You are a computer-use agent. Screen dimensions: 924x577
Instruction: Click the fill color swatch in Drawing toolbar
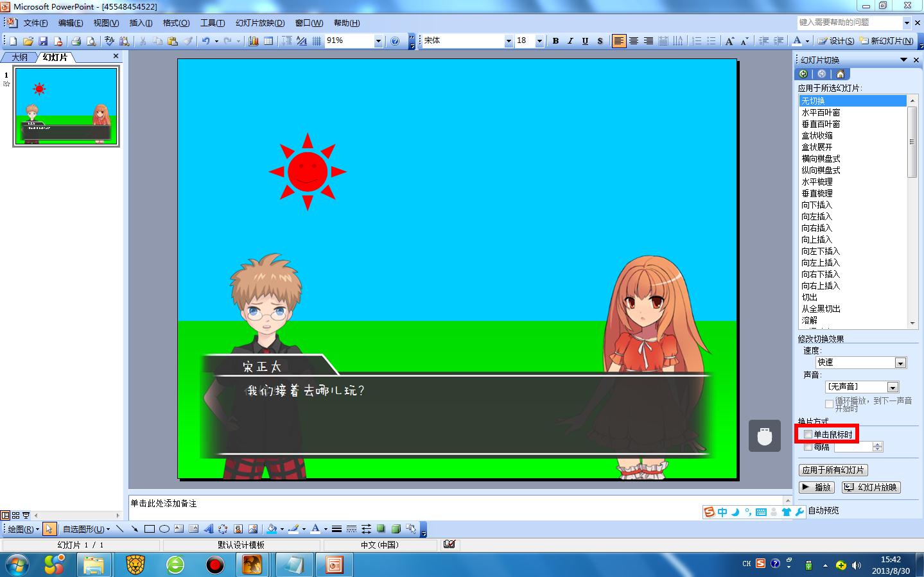tap(272, 529)
